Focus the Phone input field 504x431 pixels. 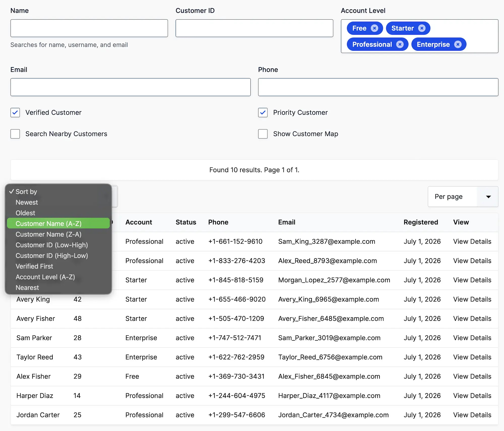[x=378, y=87]
